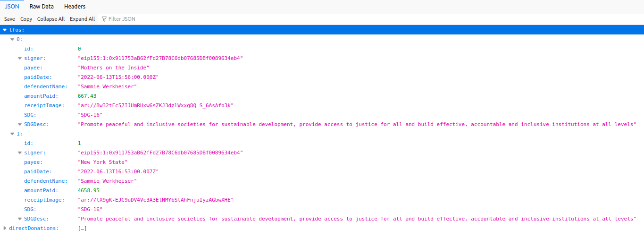Select the signer address under item 0
The width and height of the screenshot is (644, 238).
(160, 58)
